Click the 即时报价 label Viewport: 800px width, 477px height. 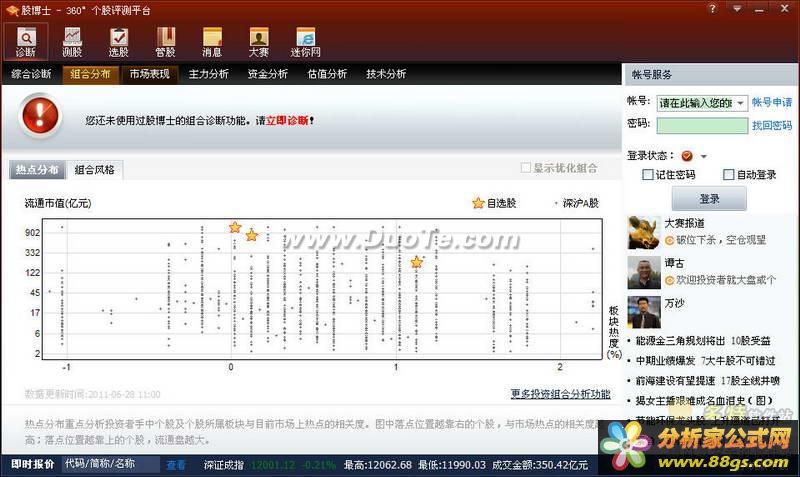[33, 464]
